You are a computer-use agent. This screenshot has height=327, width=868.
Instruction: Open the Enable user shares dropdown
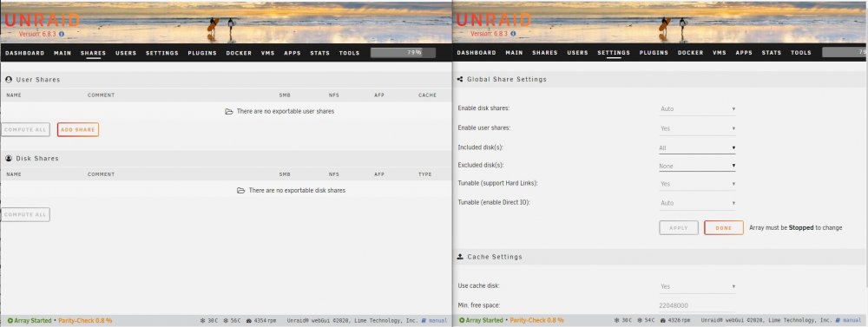698,128
